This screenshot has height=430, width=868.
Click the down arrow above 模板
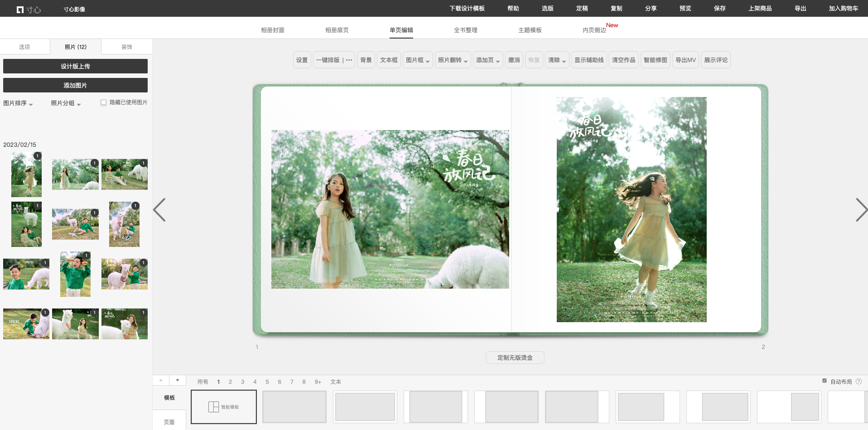178,380
